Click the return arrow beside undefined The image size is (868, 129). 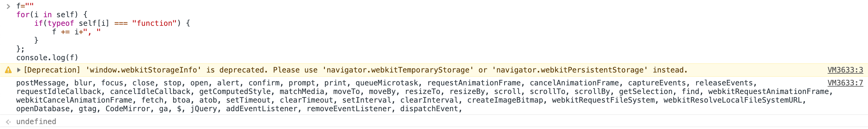(x=8, y=122)
